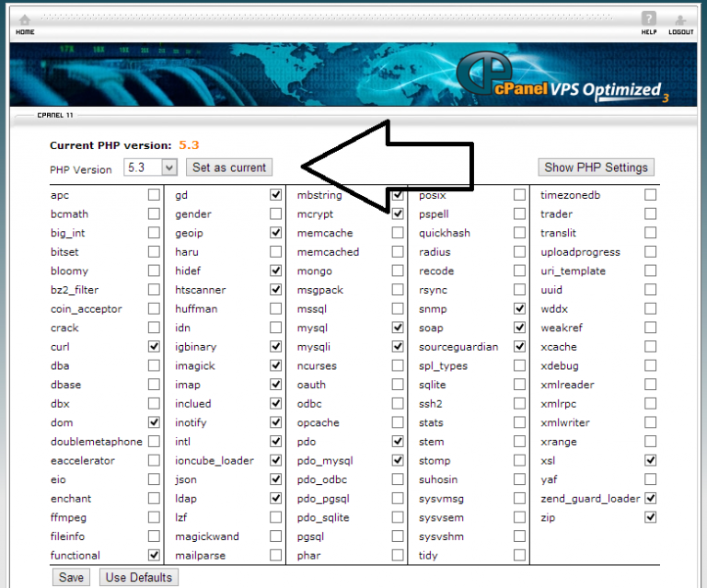Open the Help icon

tap(648, 20)
